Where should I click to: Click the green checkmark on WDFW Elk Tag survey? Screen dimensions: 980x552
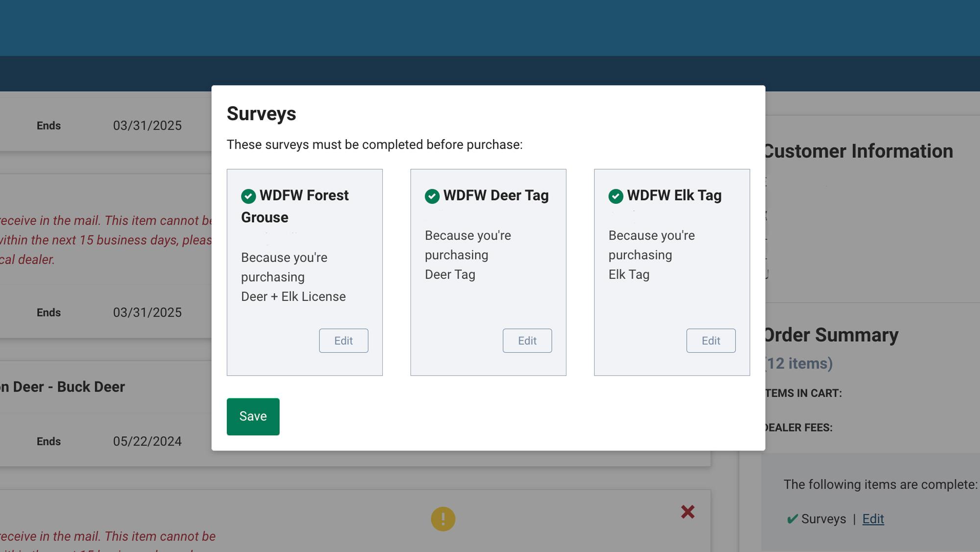615,196
